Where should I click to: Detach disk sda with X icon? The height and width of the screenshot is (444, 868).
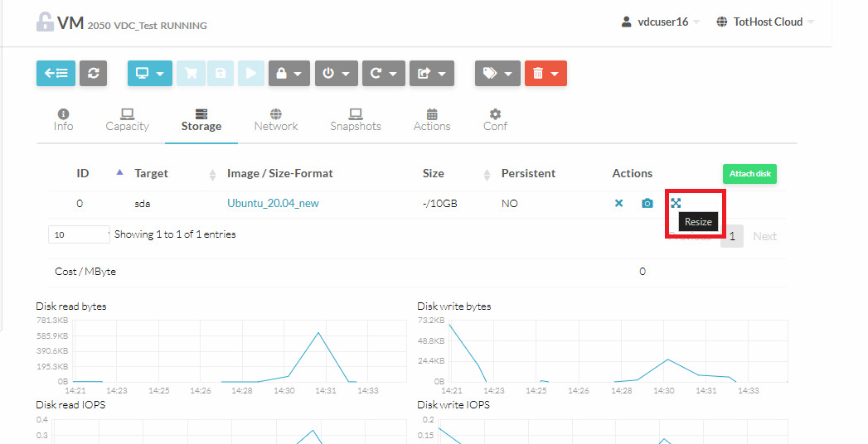(619, 204)
